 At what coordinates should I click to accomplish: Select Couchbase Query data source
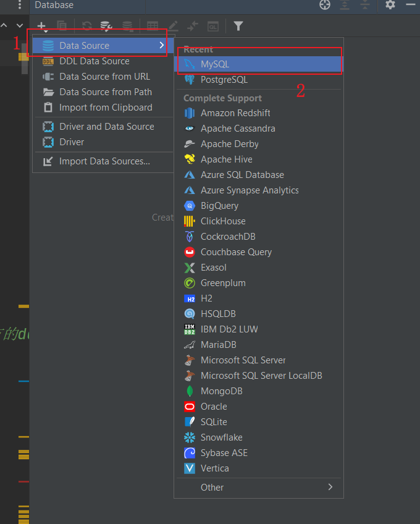click(x=259, y=252)
